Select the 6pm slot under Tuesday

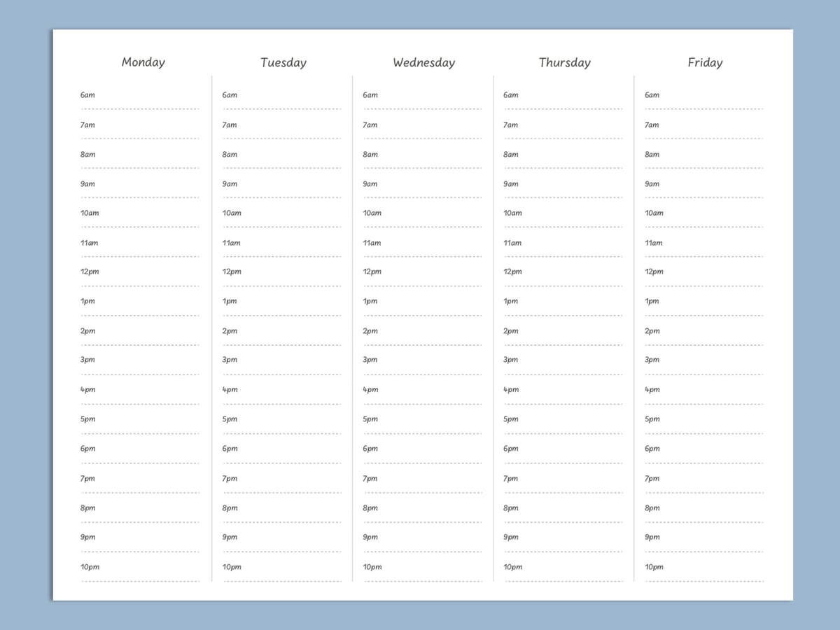(228, 448)
